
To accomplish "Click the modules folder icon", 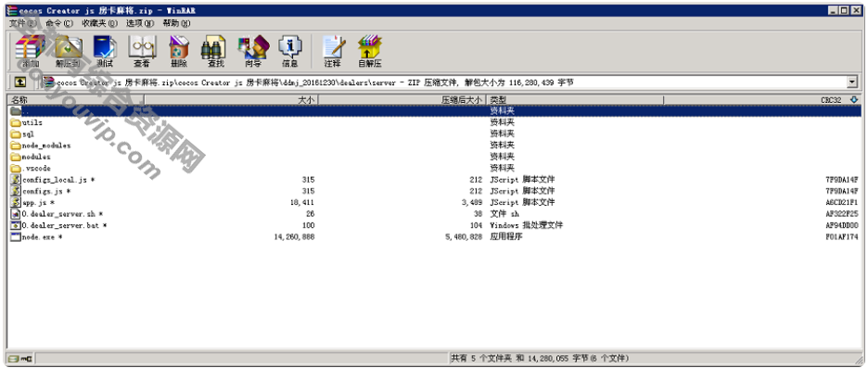I will coord(16,157).
